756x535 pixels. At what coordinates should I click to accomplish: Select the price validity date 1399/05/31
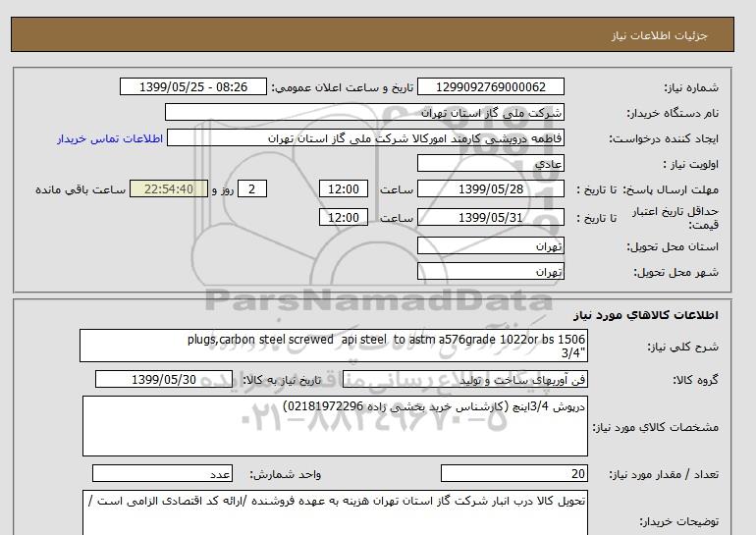[x=490, y=217]
